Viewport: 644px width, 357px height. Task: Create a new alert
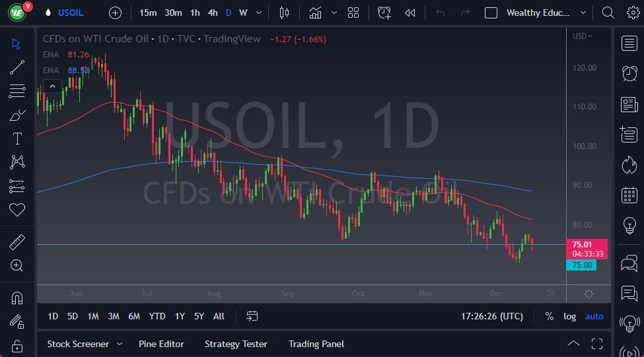pos(384,13)
